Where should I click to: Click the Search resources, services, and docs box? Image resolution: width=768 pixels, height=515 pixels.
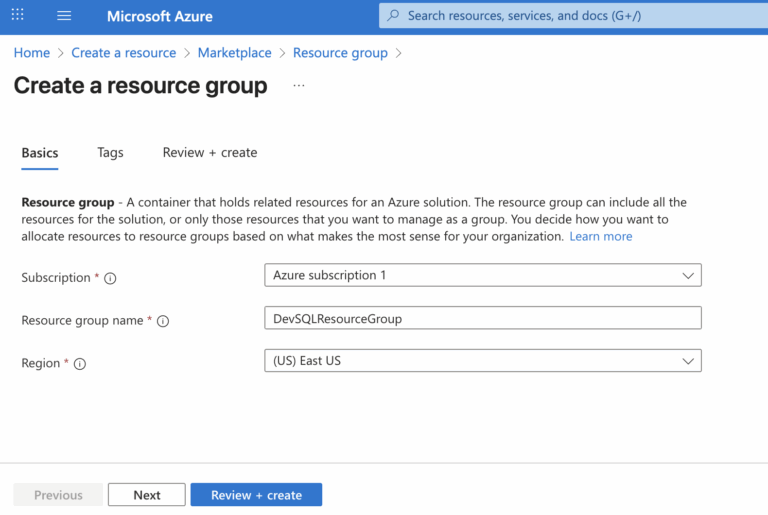(x=573, y=16)
